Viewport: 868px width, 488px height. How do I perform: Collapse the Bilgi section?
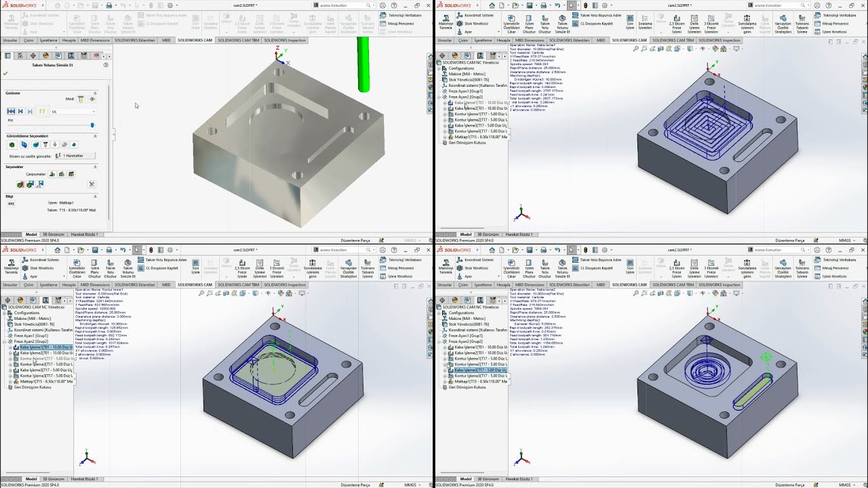[95, 197]
